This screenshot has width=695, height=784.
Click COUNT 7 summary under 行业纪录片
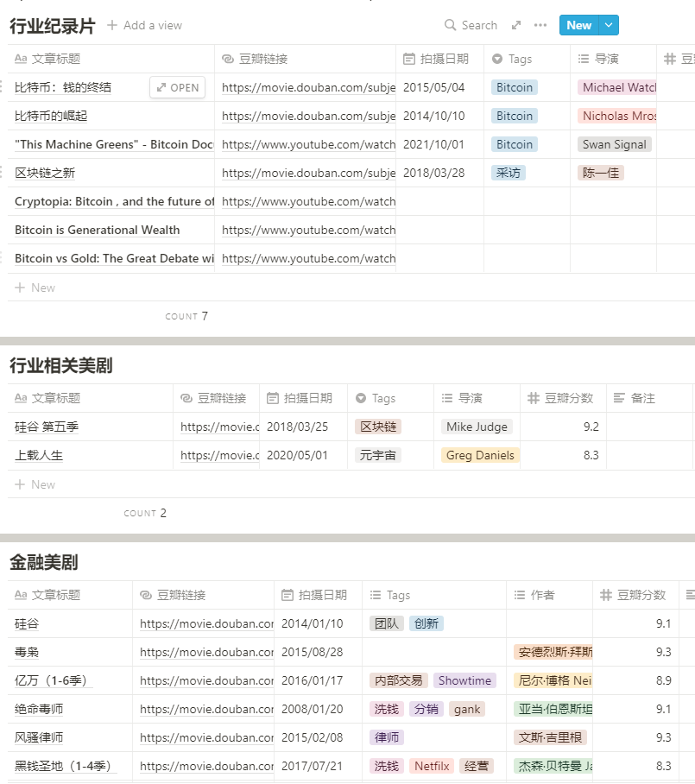pos(186,316)
